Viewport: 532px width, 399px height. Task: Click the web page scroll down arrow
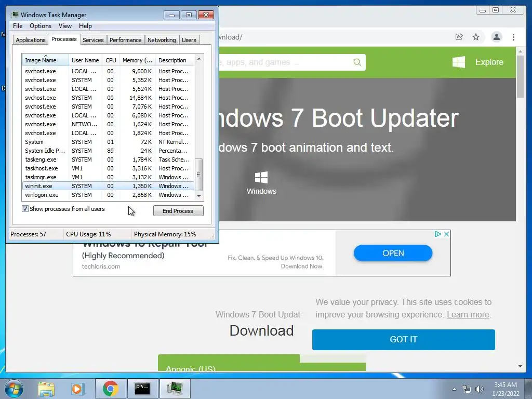pos(520,366)
